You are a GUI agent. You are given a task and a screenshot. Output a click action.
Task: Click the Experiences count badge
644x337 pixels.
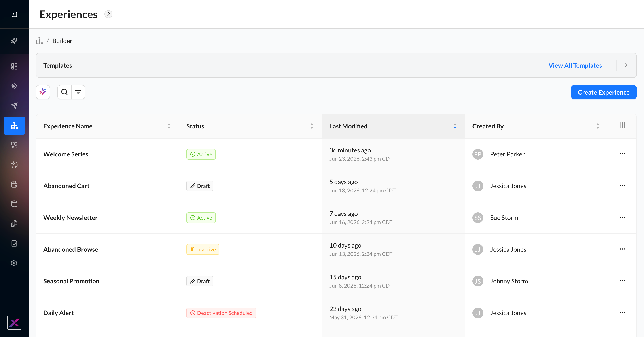(x=108, y=14)
